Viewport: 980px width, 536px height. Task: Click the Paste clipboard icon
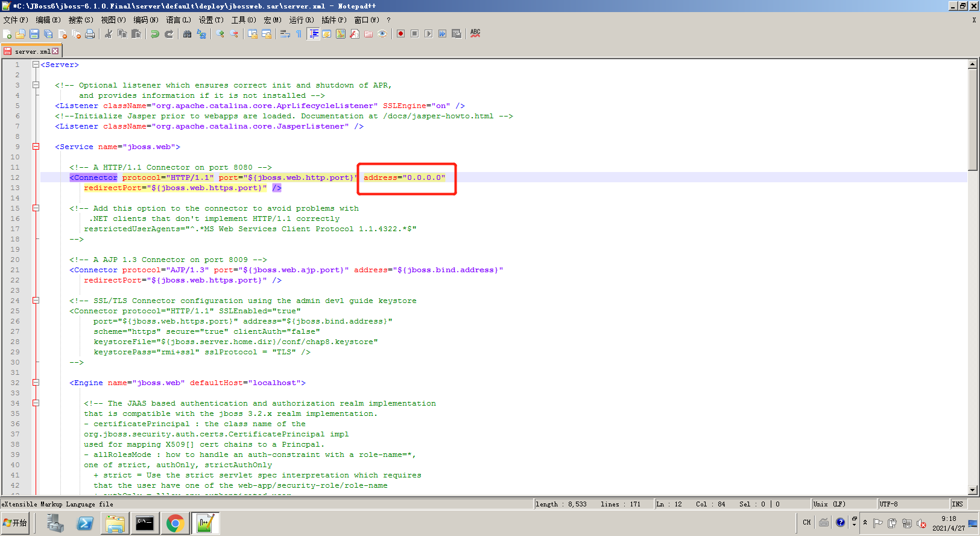click(136, 34)
